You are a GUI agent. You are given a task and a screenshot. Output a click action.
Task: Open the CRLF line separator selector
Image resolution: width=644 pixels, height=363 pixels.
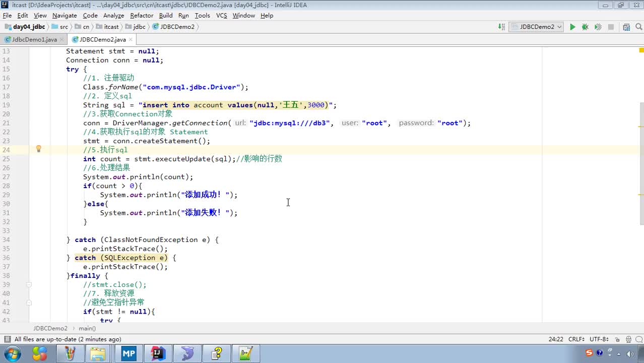[576, 339]
